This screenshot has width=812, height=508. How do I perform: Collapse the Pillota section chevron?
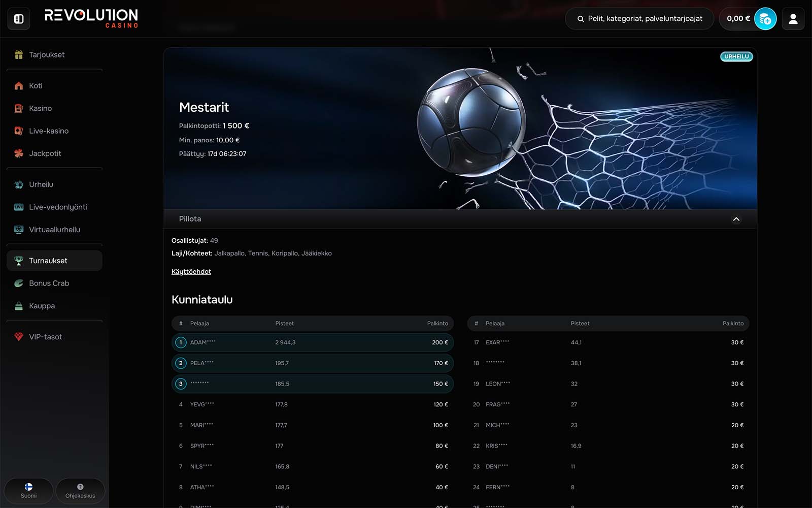pos(736,219)
